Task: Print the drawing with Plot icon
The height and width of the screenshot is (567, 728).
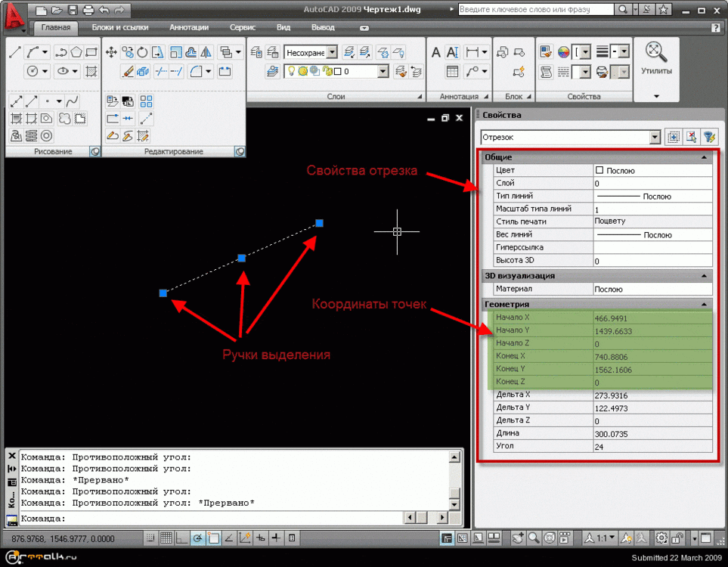Action: tap(88, 10)
